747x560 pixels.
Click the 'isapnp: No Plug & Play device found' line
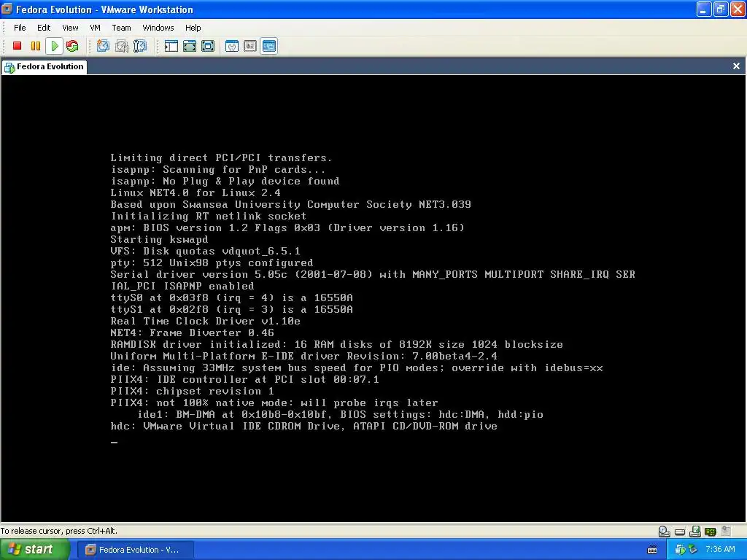click(225, 181)
